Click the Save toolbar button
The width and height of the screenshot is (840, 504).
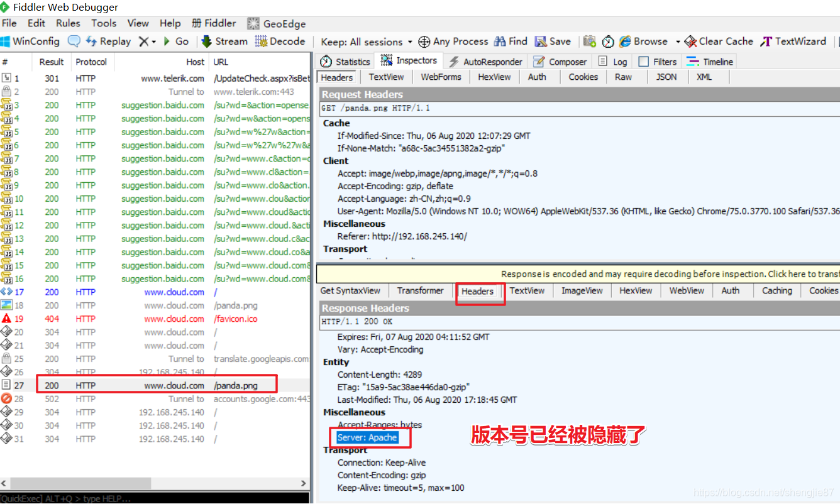553,41
